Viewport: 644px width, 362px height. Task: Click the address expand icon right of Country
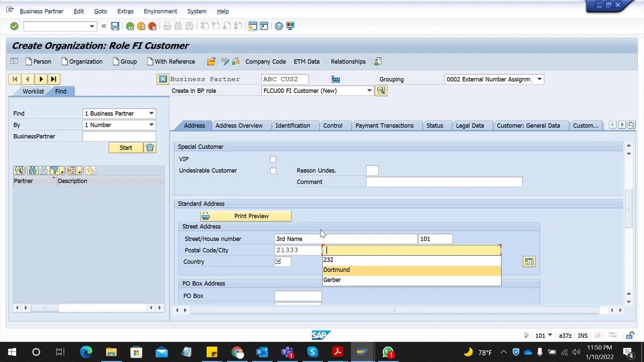point(529,261)
